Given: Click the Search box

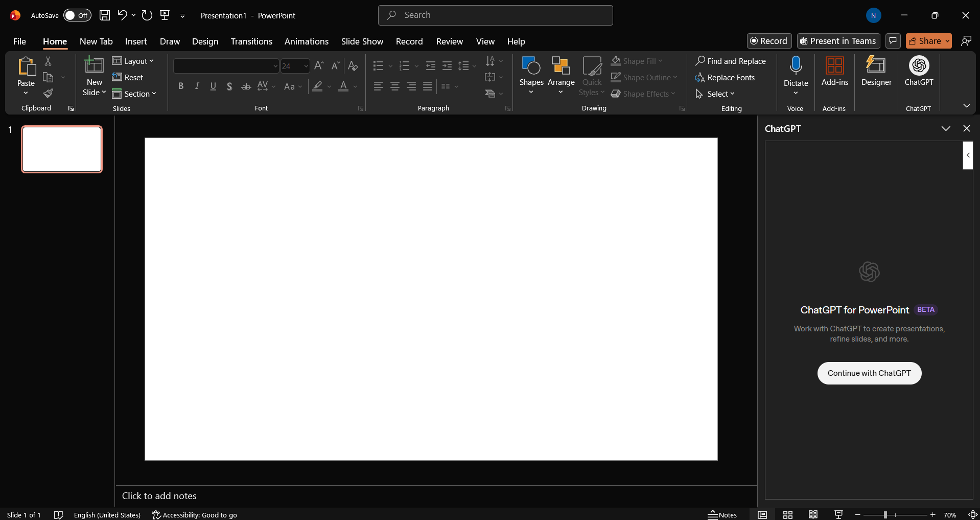Looking at the screenshot, I should coord(496,15).
